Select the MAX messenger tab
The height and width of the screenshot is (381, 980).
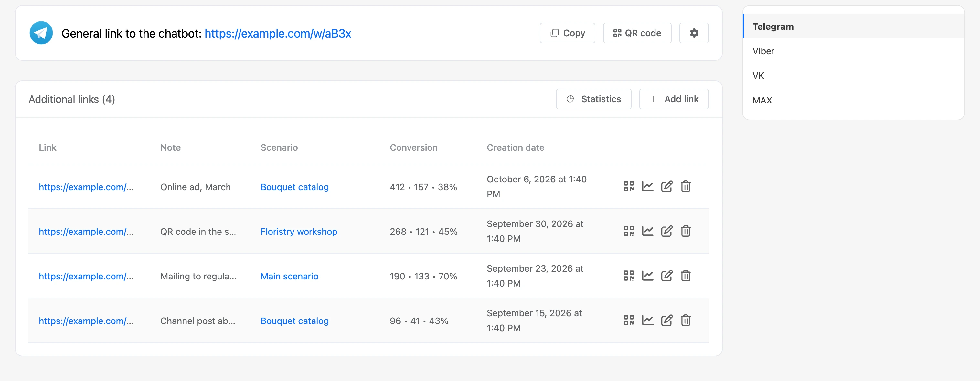[853, 101]
